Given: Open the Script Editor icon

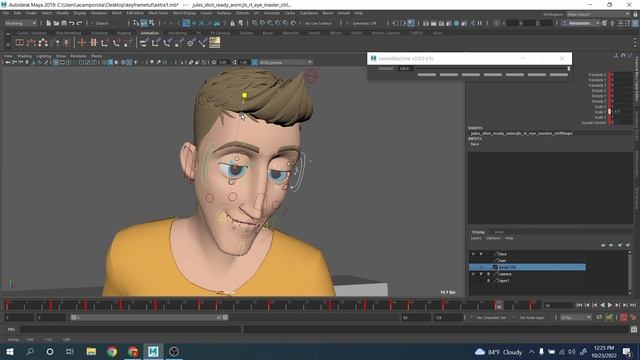Looking at the screenshot, I should (x=633, y=329).
